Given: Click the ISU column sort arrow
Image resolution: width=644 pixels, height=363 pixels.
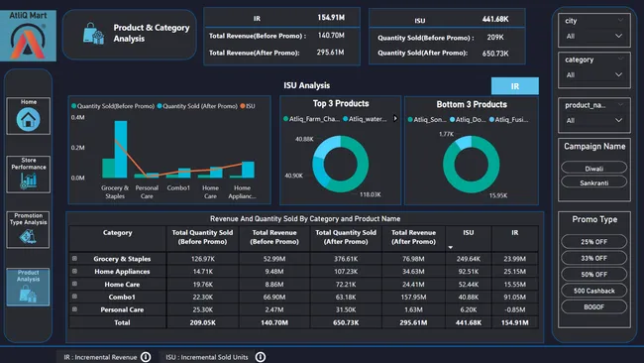Looking at the screenshot, I should [x=451, y=248].
